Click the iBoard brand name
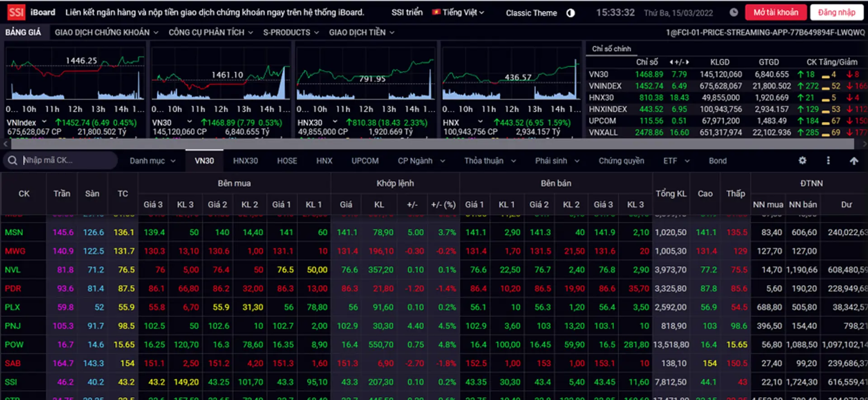 point(43,13)
